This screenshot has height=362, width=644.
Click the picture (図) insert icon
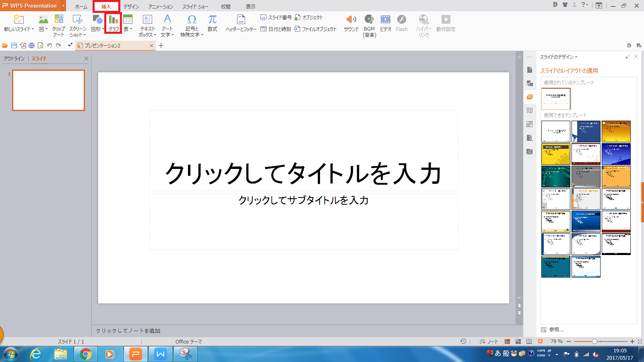(43, 19)
